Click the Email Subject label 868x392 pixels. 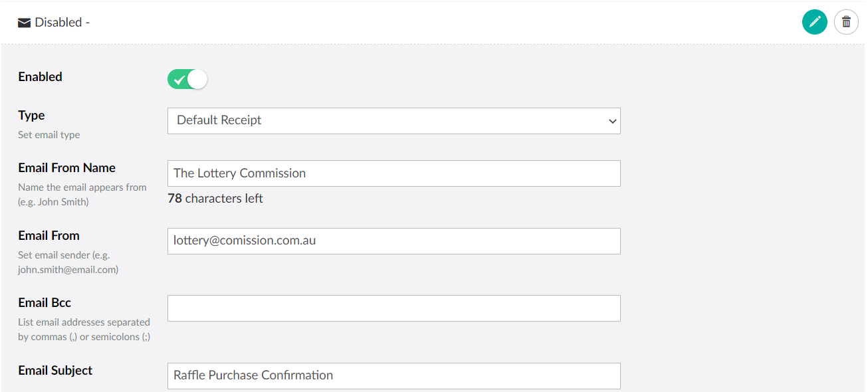point(55,371)
